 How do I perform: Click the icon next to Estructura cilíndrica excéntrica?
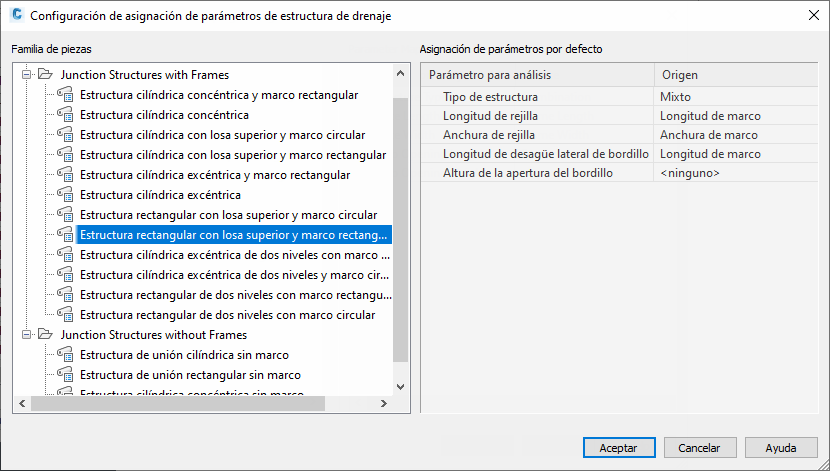(66, 195)
